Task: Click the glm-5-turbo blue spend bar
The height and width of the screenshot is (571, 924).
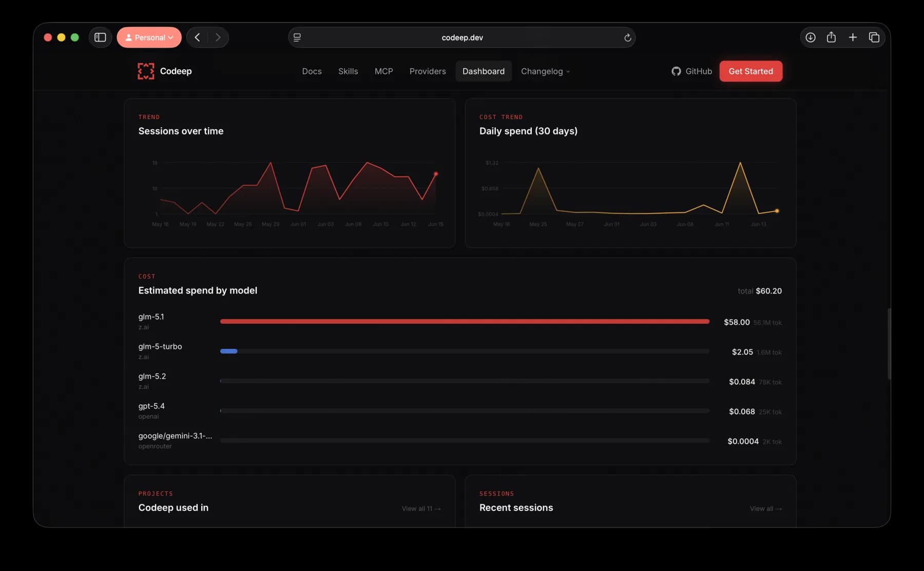Action: tap(228, 351)
